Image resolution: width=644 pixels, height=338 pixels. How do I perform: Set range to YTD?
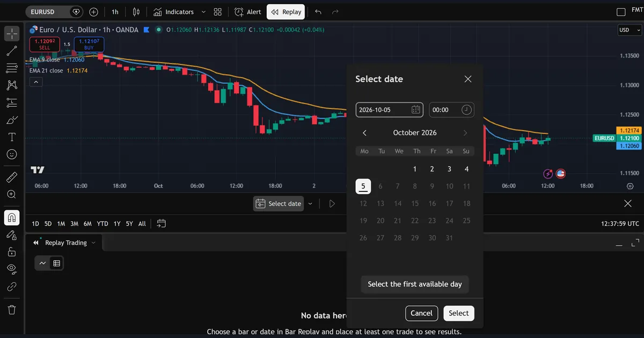coord(103,224)
